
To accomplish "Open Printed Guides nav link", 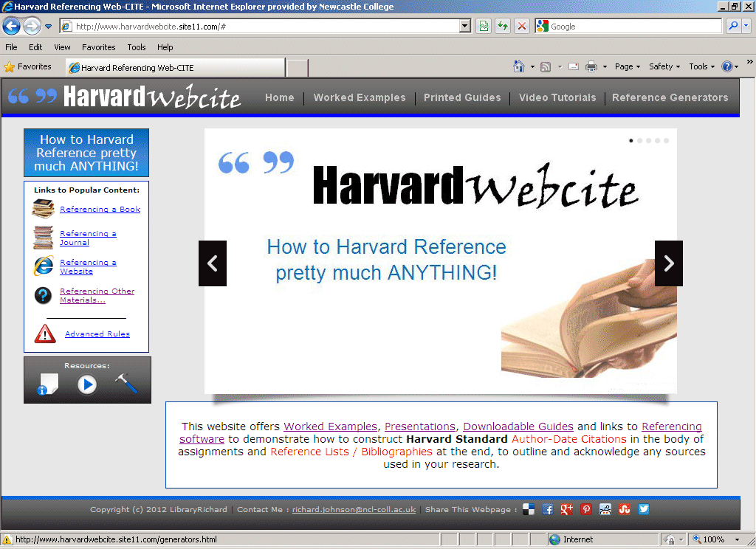I will 462,97.
